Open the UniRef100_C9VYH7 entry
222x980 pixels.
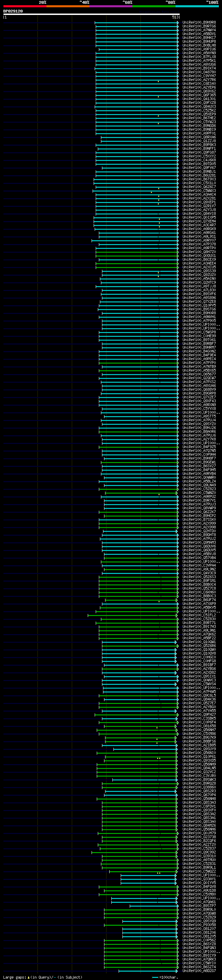(x=199, y=76)
